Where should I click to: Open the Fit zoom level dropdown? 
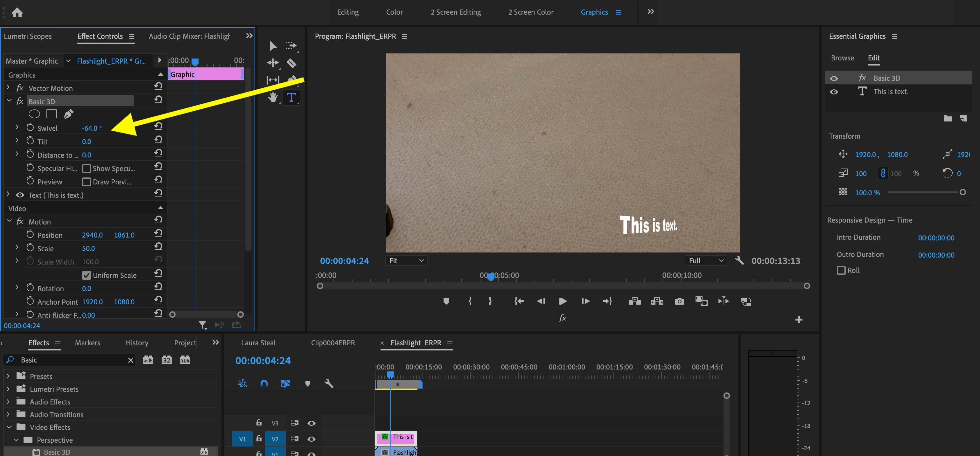pyautogui.click(x=406, y=260)
